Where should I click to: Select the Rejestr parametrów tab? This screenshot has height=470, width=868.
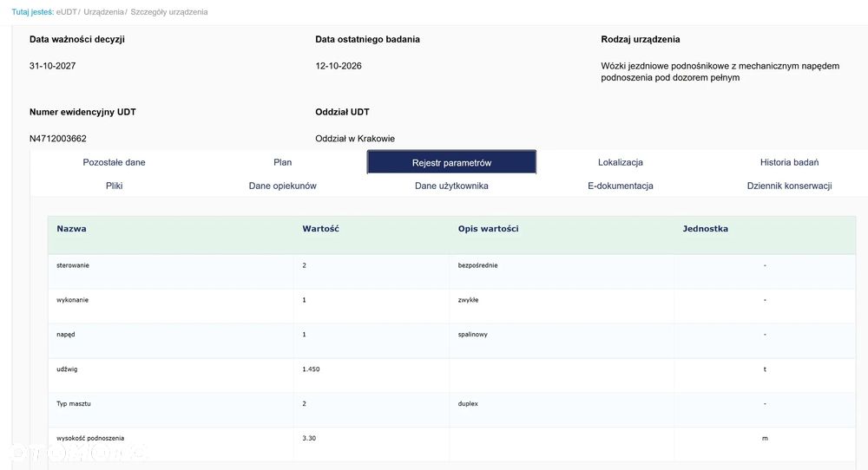pos(451,162)
